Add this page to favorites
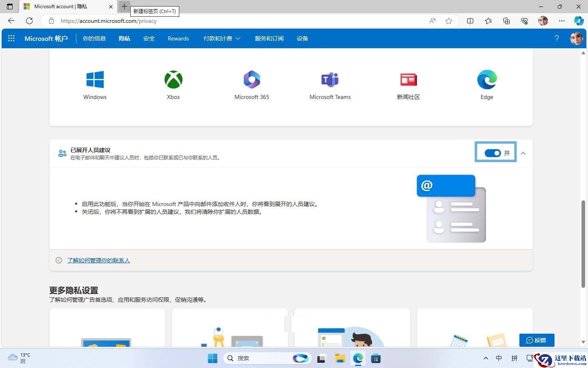 coord(449,21)
